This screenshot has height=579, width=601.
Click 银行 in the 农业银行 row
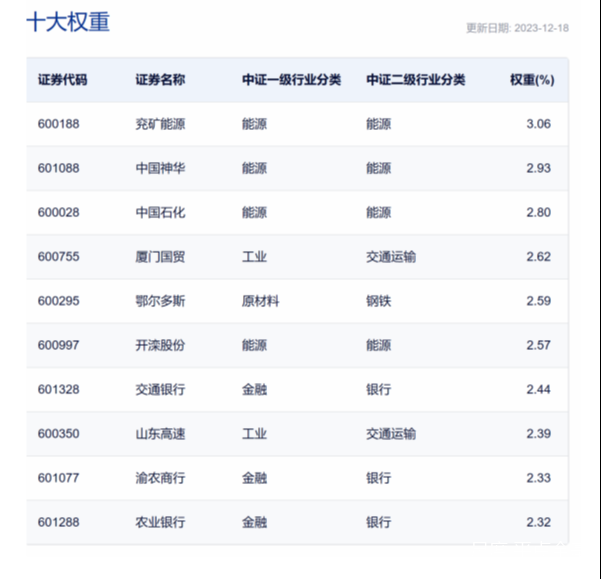tap(379, 522)
